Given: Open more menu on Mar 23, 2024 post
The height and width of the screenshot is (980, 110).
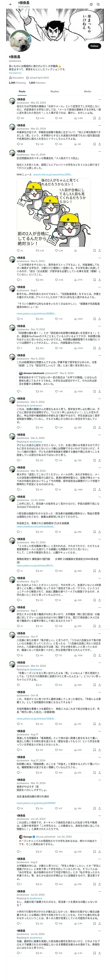Looking at the screenshot, I should tap(99, 126).
